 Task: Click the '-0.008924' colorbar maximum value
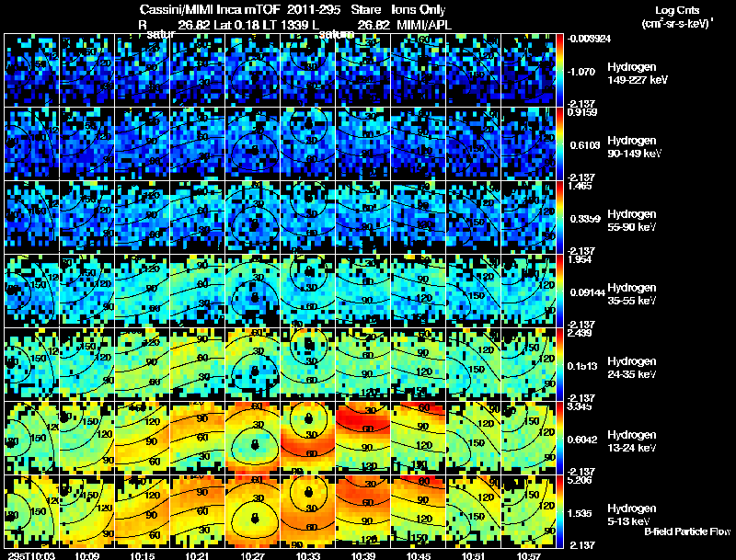(590, 39)
